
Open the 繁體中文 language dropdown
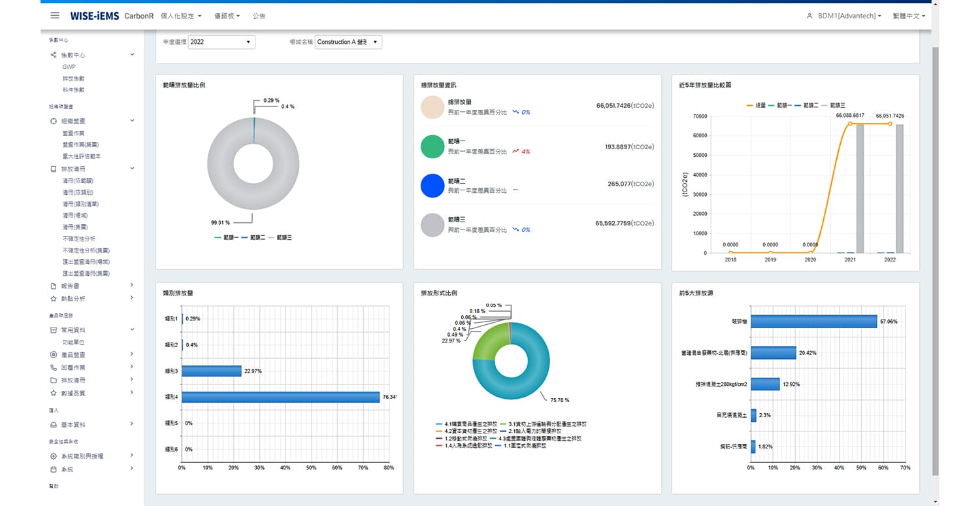tap(909, 16)
